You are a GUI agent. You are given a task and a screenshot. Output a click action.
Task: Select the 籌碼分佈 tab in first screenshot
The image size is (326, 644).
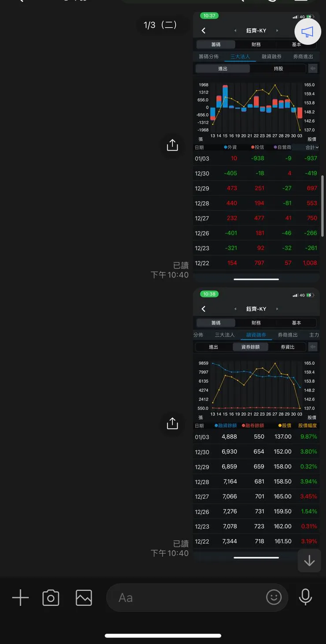(209, 56)
